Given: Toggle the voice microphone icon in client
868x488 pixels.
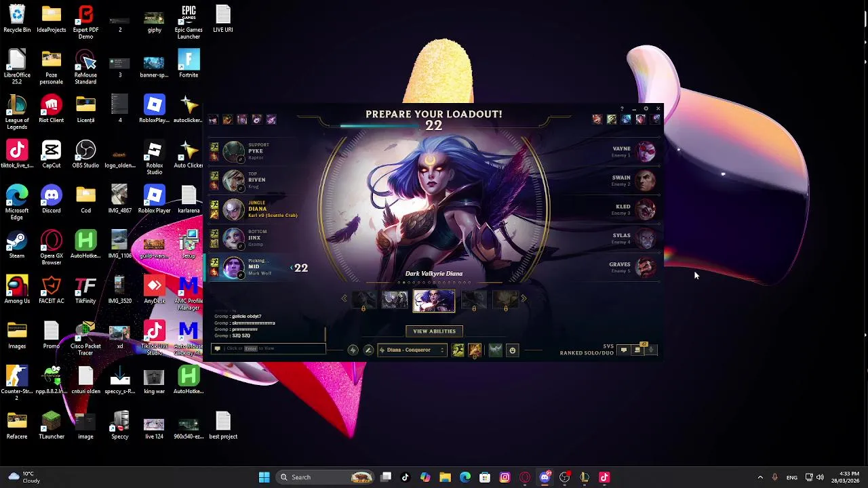Looking at the screenshot, I should tap(652, 350).
